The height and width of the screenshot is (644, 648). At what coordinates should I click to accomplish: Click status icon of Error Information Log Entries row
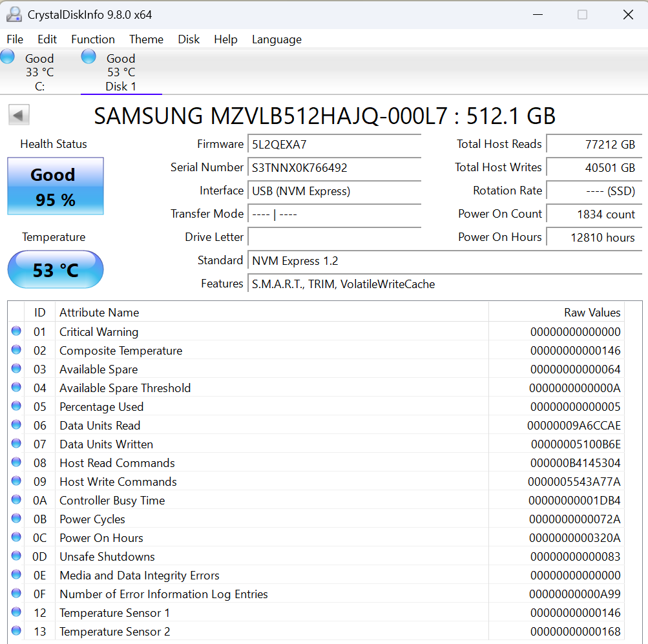16,593
